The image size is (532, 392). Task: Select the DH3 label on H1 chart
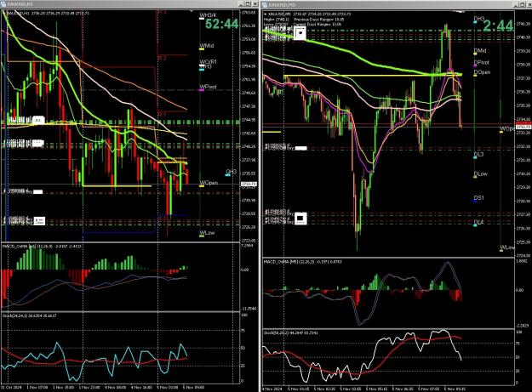point(231,172)
